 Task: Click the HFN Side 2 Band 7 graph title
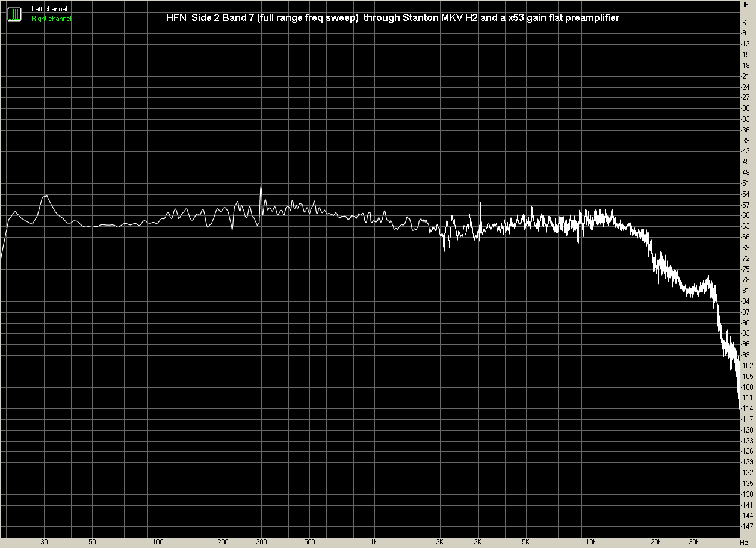[x=392, y=18]
